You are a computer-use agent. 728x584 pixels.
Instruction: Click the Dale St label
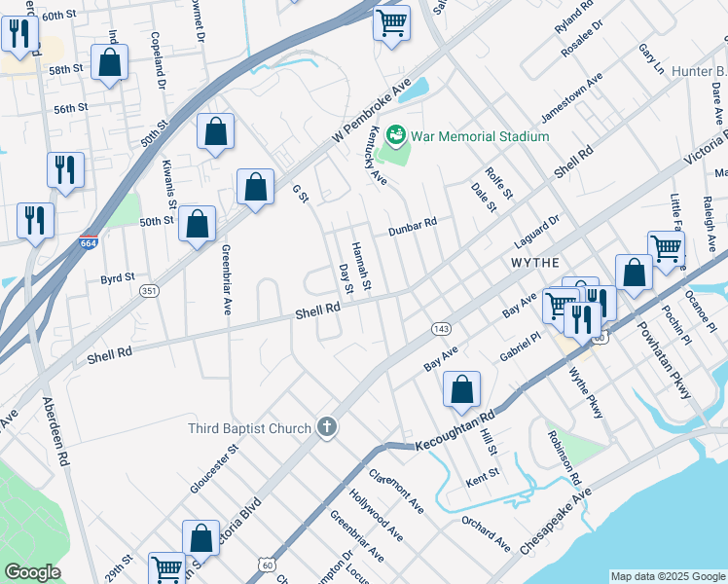click(484, 198)
